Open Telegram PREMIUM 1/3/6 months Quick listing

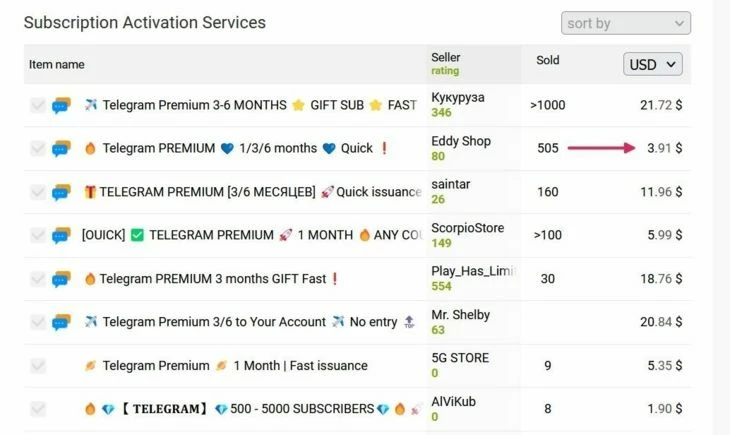click(x=237, y=149)
